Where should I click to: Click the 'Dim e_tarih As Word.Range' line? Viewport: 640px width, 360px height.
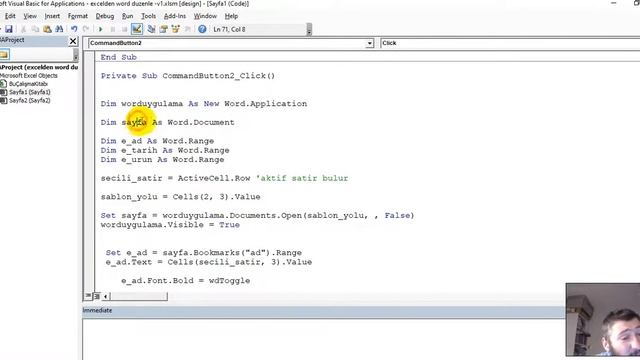click(x=165, y=150)
